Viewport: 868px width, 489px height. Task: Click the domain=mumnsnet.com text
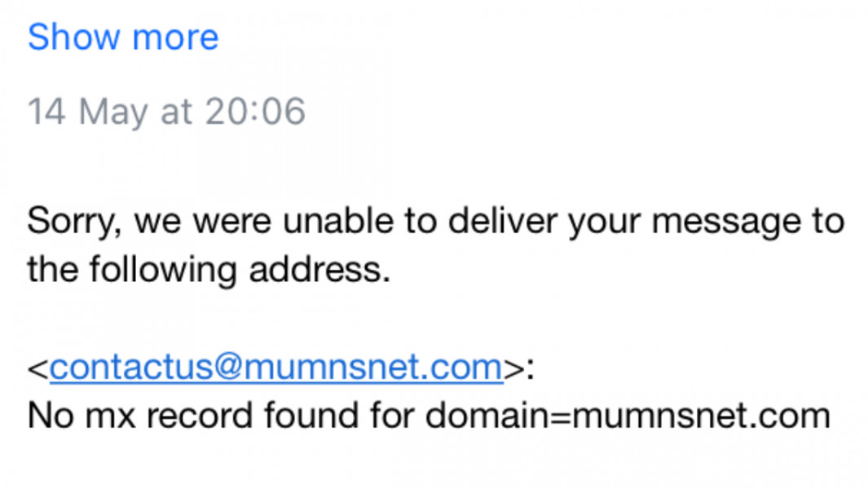pyautogui.click(x=628, y=416)
